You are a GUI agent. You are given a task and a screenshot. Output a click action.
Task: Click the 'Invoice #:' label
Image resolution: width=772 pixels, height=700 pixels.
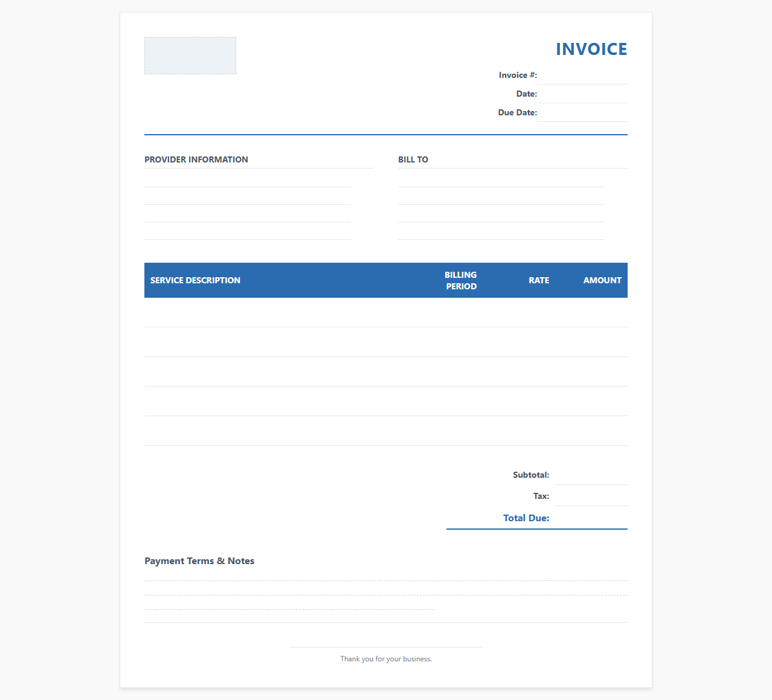click(518, 75)
